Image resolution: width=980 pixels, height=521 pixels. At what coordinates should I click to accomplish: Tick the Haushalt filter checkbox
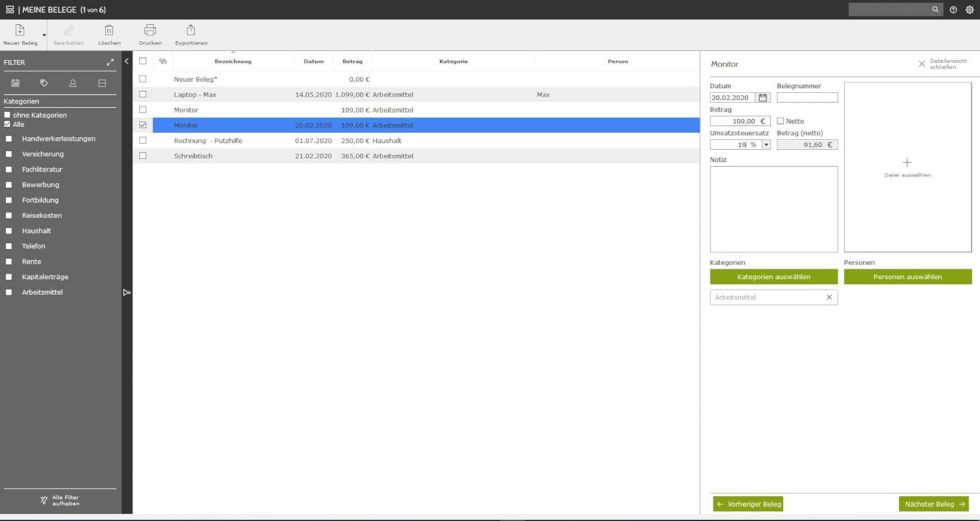[x=8, y=231]
